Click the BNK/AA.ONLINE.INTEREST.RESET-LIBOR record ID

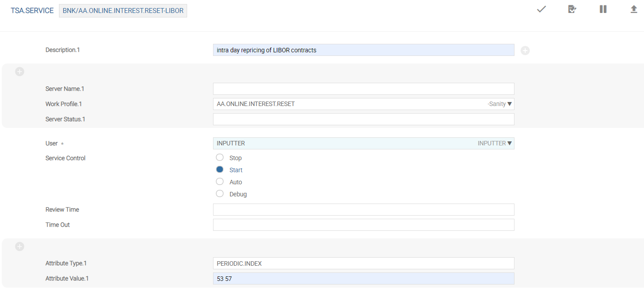123,11
